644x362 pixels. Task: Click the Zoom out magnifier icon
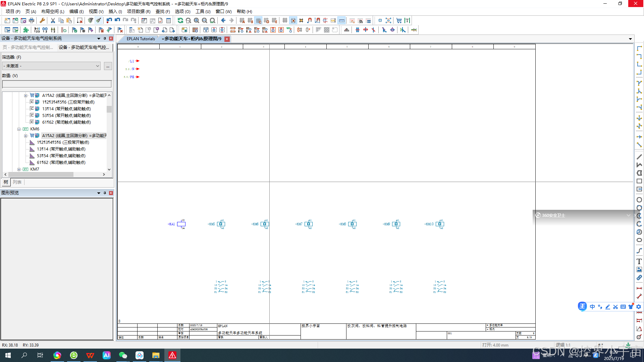205,21
